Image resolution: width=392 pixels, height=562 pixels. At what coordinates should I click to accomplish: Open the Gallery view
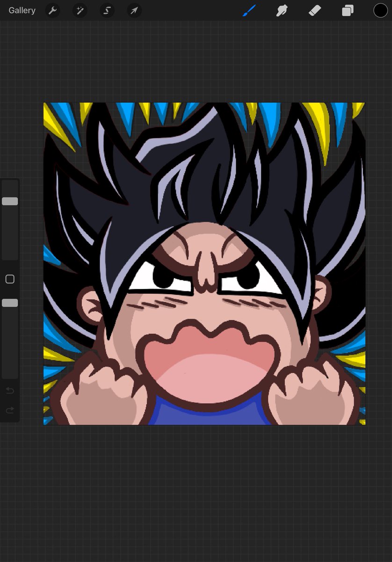(x=22, y=10)
